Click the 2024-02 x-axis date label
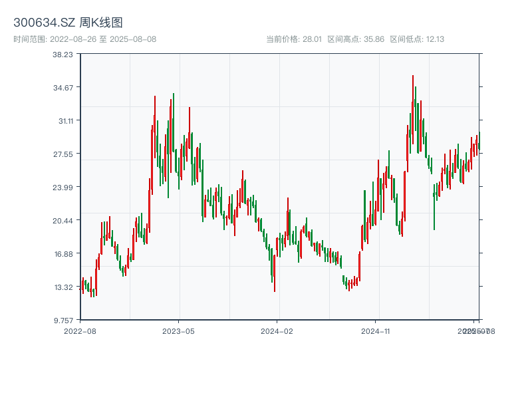This screenshot has height=399, width=532. pos(277,331)
